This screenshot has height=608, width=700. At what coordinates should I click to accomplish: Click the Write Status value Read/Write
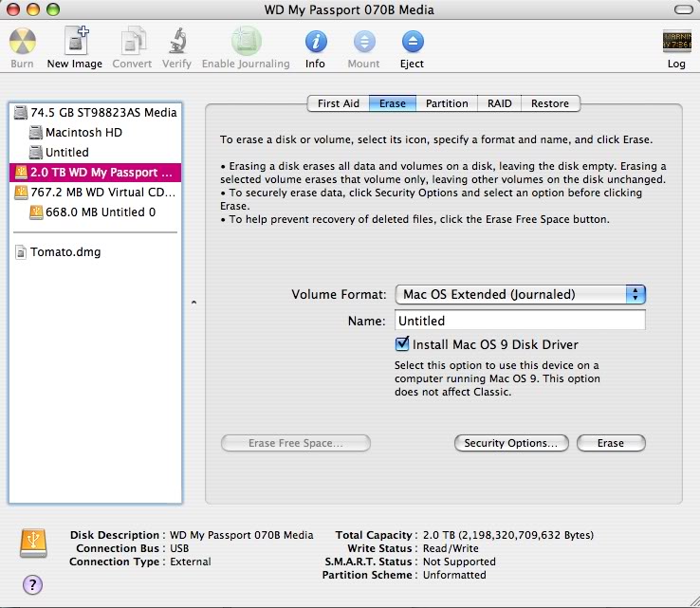pyautogui.click(x=451, y=548)
